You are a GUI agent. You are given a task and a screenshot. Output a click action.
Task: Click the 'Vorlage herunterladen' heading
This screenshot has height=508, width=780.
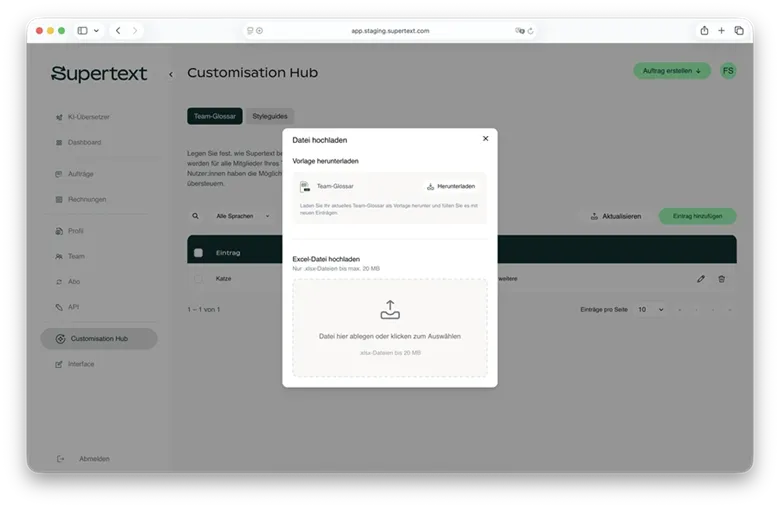325,161
